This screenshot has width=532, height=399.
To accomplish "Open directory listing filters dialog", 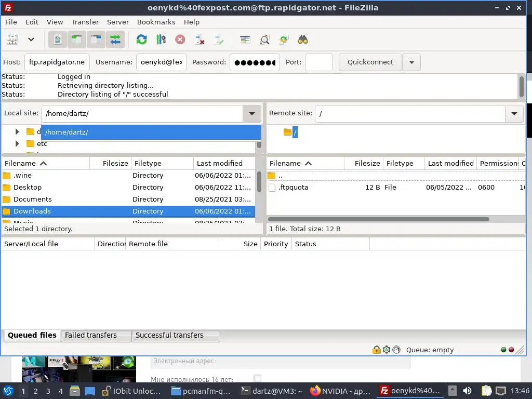I will (245, 39).
